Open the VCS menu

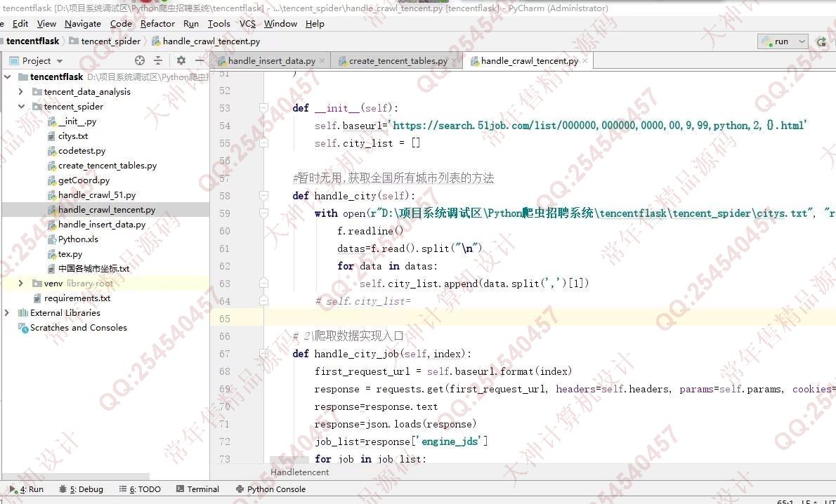click(x=247, y=24)
